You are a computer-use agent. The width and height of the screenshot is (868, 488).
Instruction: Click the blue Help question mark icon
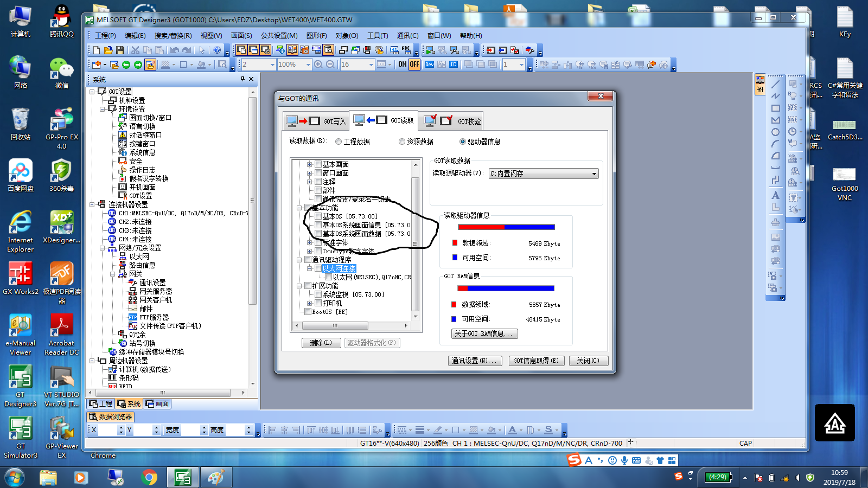tap(218, 50)
